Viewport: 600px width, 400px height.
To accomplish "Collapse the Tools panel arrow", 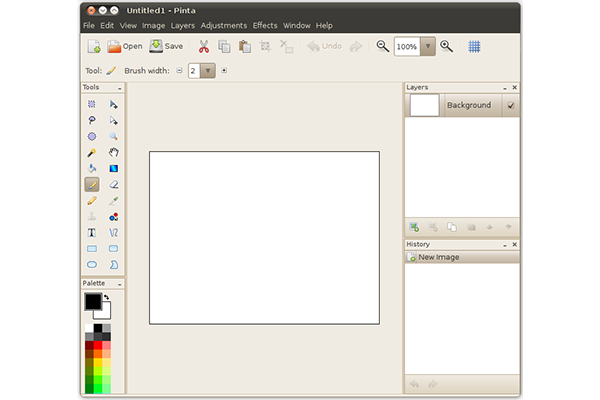I will tap(120, 88).
